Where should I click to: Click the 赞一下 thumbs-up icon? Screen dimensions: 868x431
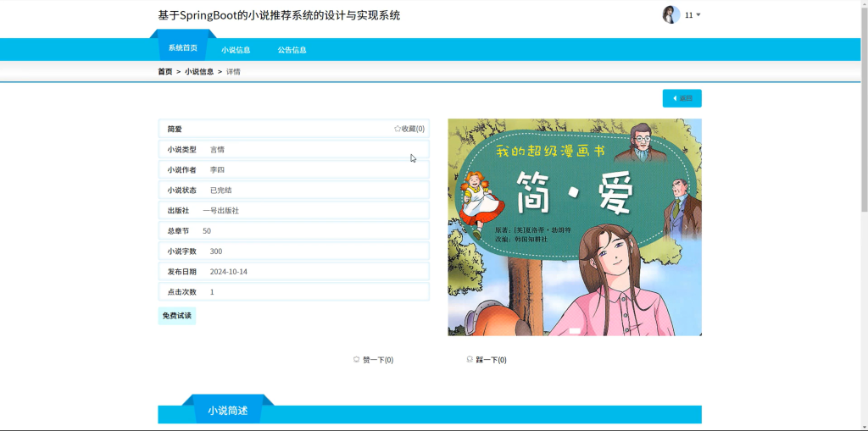click(x=357, y=360)
